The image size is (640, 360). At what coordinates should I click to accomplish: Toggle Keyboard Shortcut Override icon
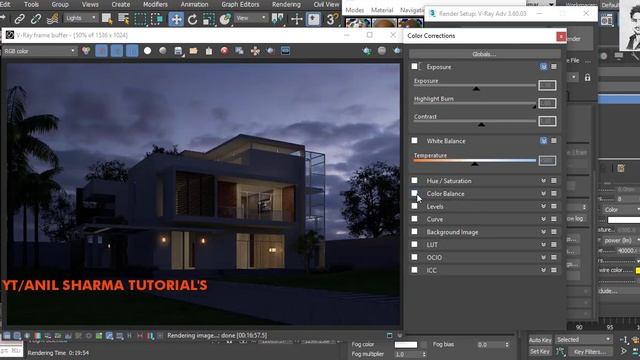pos(313,19)
